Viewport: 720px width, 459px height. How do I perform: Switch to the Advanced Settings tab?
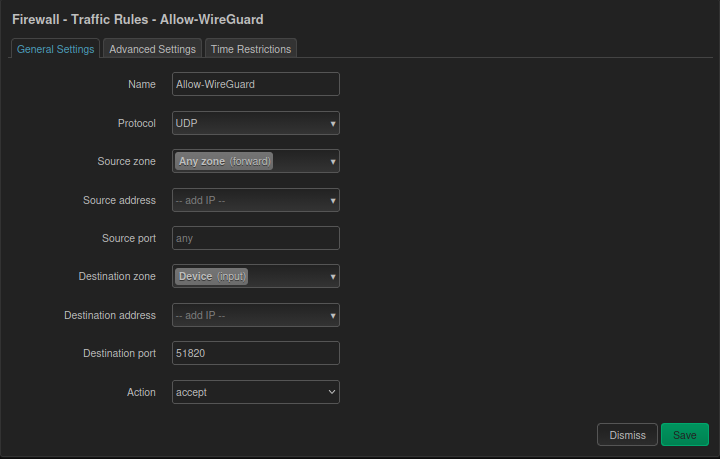[x=152, y=49]
